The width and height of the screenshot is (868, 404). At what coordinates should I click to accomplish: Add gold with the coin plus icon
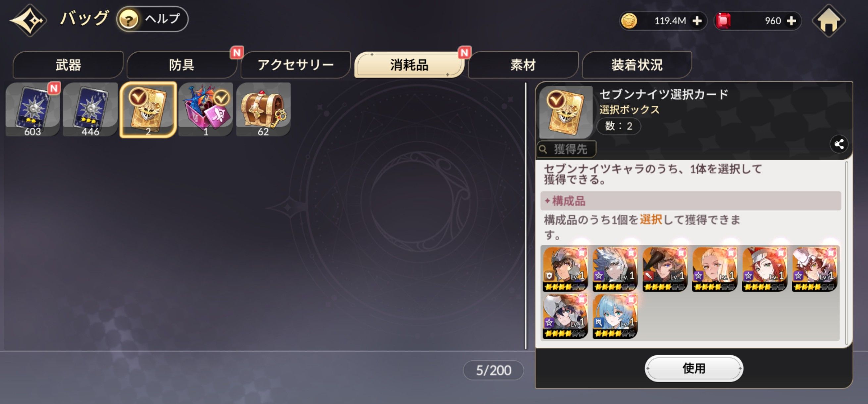tap(697, 21)
